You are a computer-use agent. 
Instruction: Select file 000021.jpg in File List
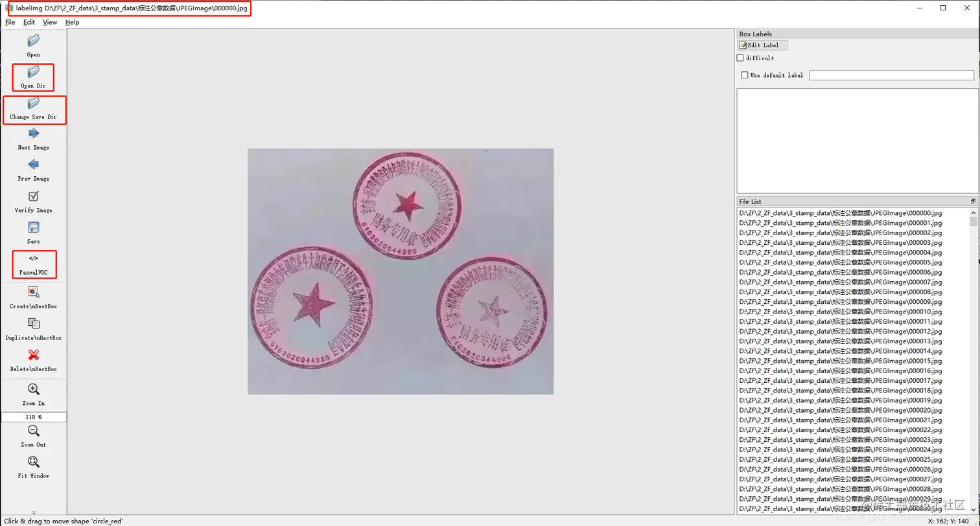[841, 420]
